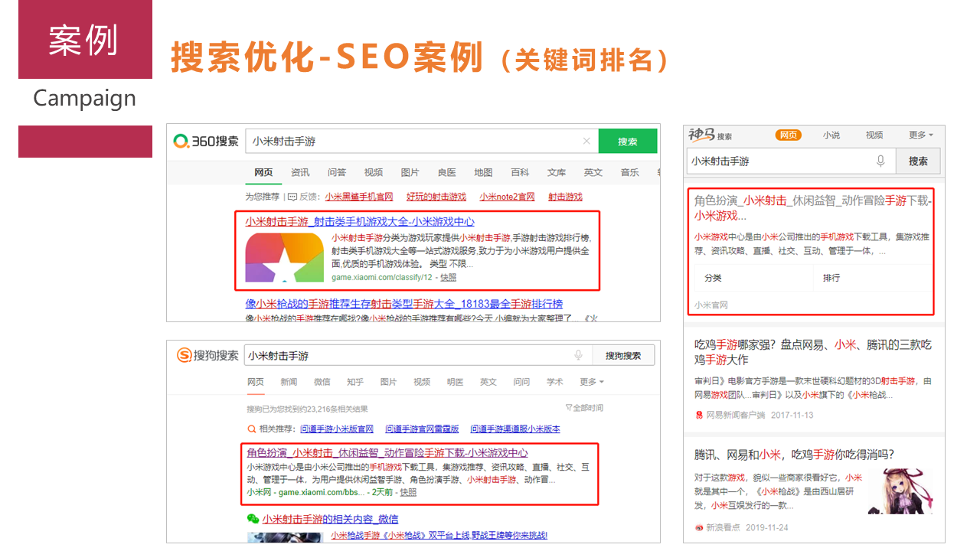Viewport: 980px width, 551px height.
Task: Open the 地图 tab in 360搜索
Action: point(483,172)
